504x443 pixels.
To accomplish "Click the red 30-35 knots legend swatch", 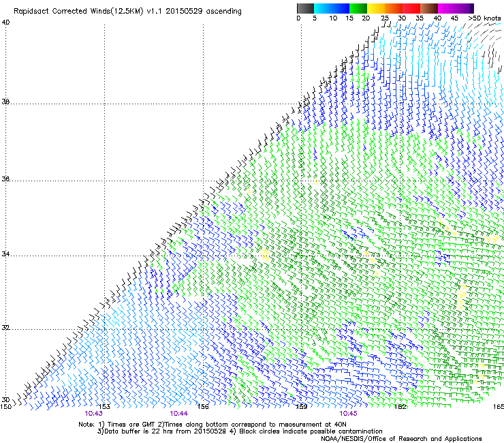I will 411,8.
